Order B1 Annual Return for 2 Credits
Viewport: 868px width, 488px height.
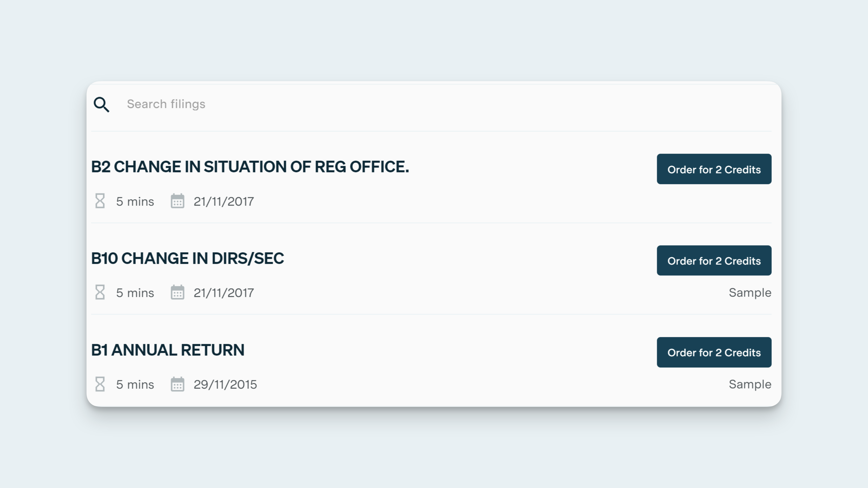(714, 352)
